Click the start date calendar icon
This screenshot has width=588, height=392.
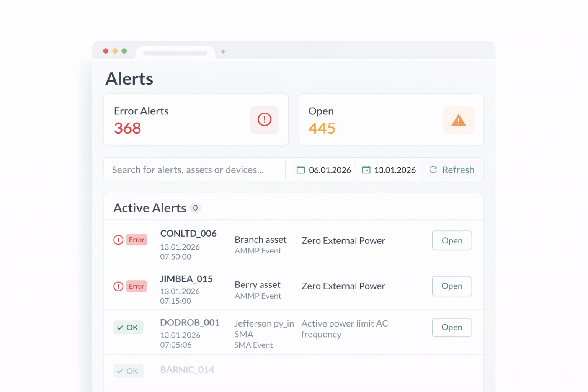click(x=301, y=170)
